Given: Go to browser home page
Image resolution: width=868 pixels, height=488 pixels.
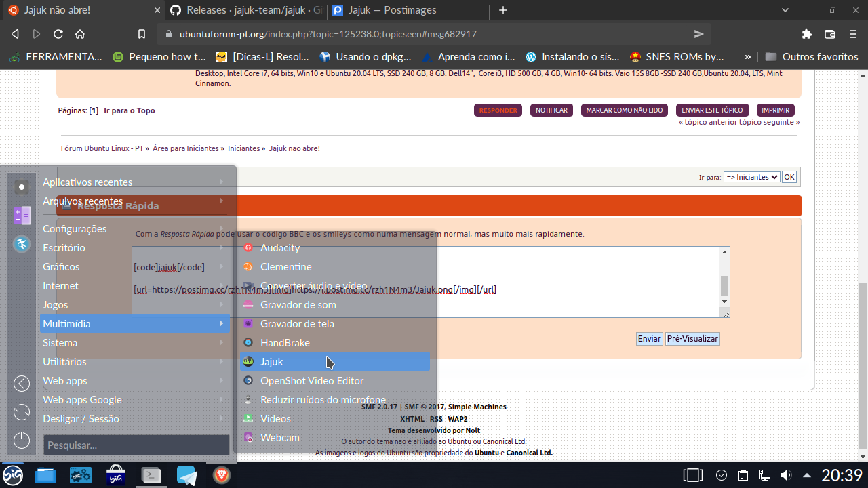Looking at the screenshot, I should (80, 34).
